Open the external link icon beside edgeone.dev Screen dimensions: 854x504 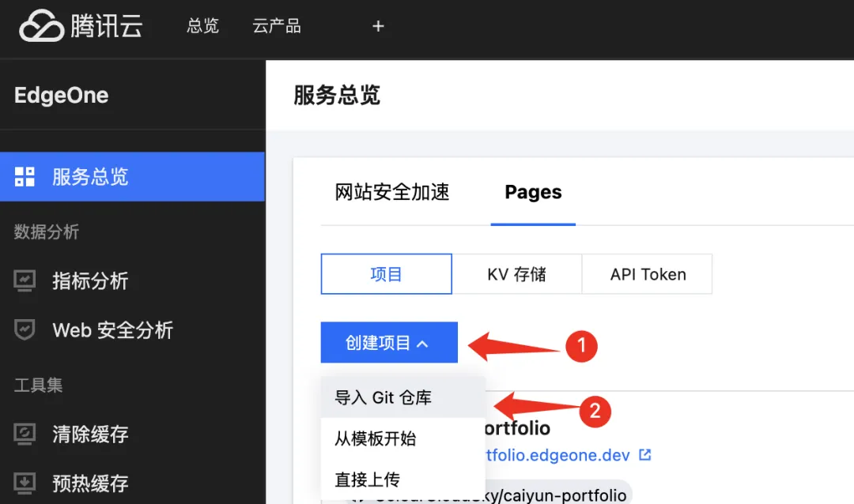(644, 454)
